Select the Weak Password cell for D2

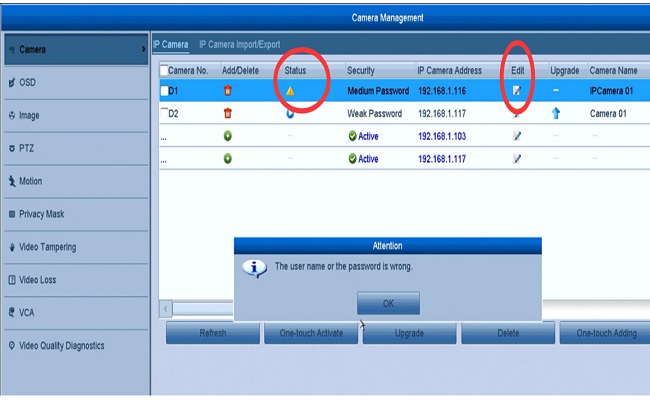[x=374, y=114]
